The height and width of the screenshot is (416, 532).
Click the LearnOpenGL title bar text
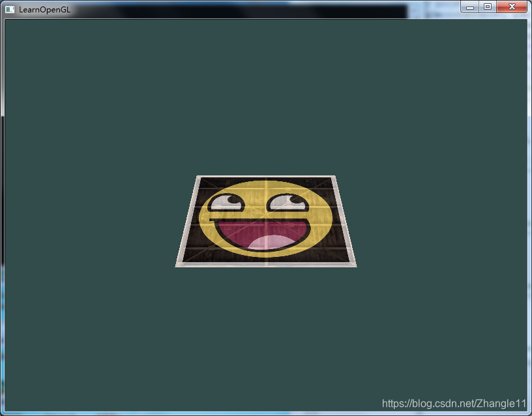pos(44,10)
